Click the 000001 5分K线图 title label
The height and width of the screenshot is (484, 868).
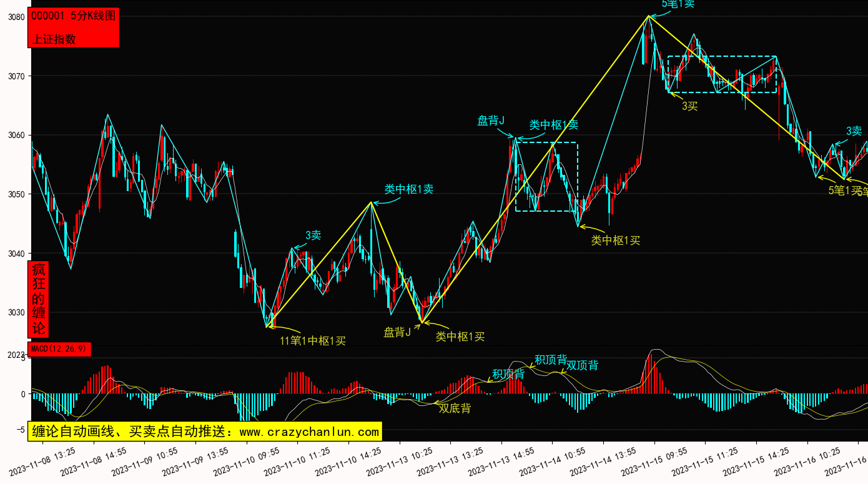pyautogui.click(x=73, y=16)
